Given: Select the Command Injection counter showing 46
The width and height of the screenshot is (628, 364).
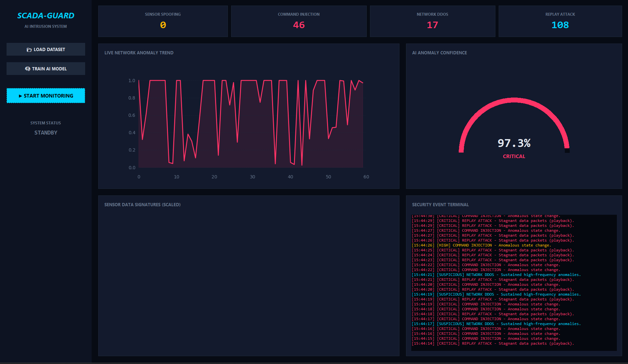Looking at the screenshot, I should [x=298, y=21].
